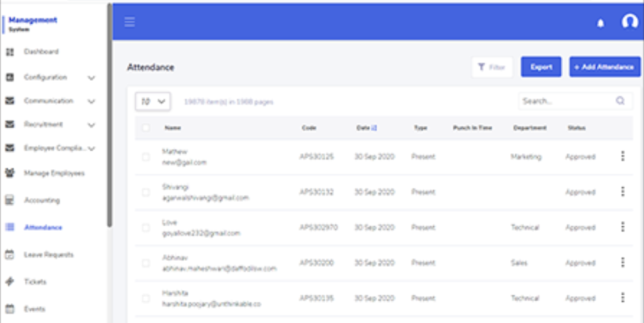The height and width of the screenshot is (323, 644).
Task: Open the page size dropdown showing 10
Action: pyautogui.click(x=153, y=101)
